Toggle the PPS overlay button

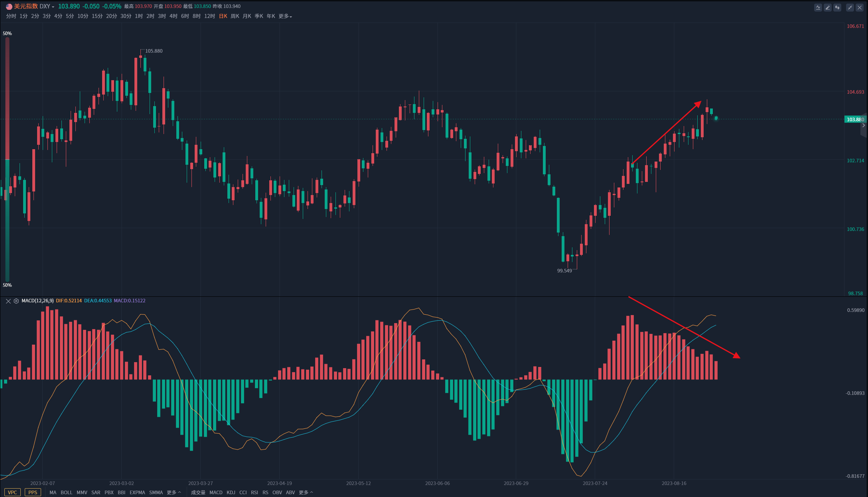(33, 492)
